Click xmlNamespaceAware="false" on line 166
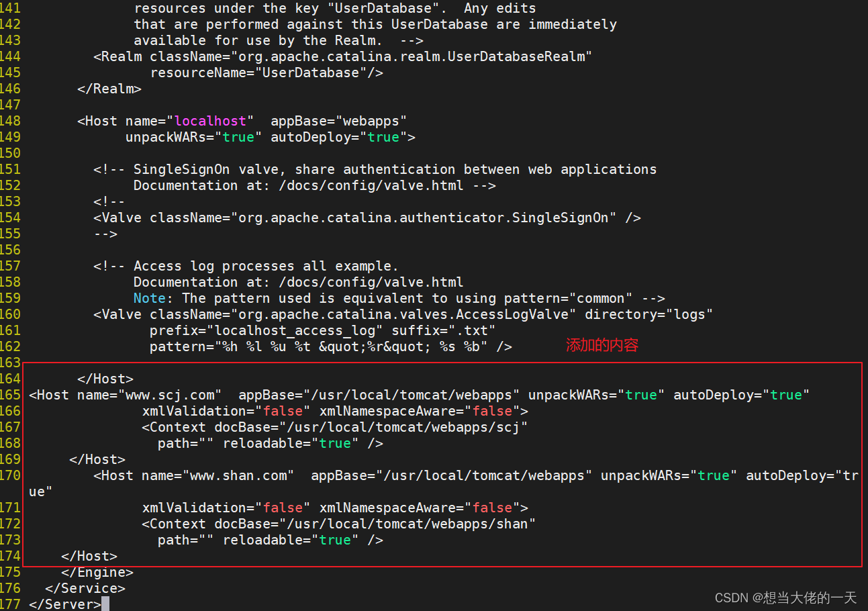This screenshot has width=868, height=611. pyautogui.click(x=420, y=411)
